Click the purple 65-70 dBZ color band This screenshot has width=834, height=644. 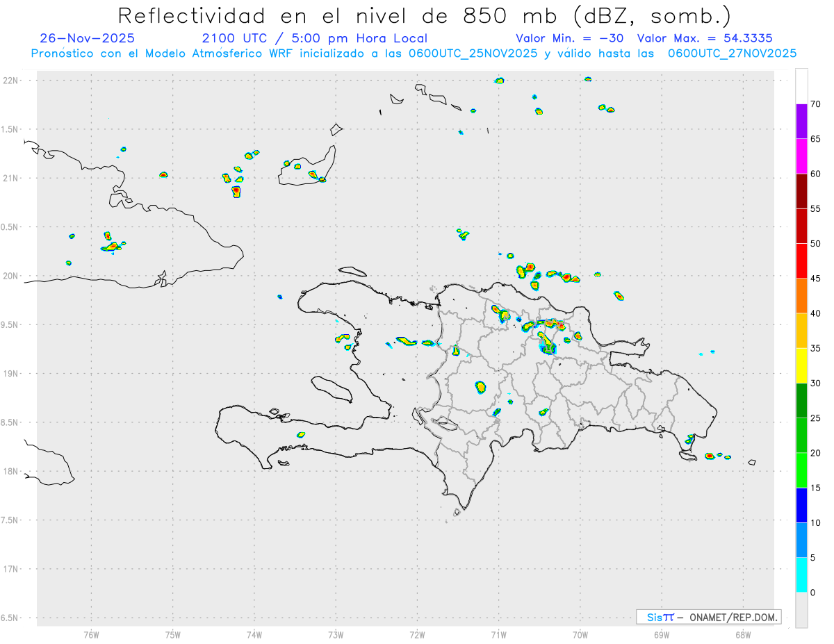[801, 121]
